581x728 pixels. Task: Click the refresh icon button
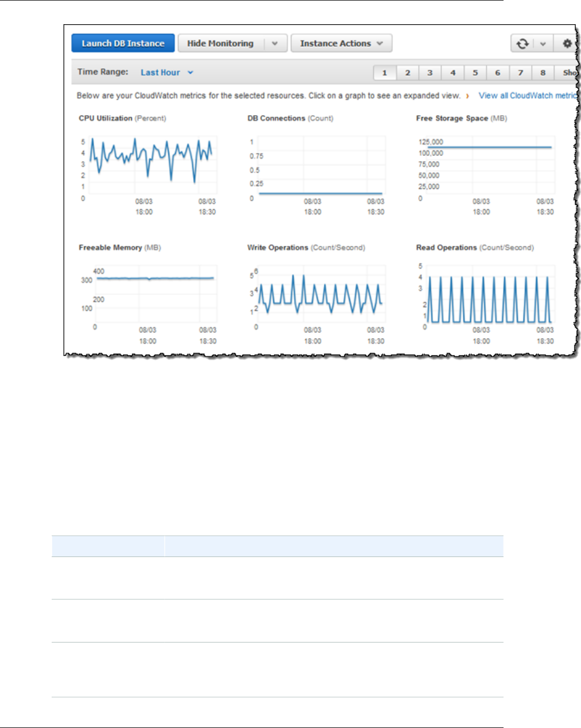(522, 44)
